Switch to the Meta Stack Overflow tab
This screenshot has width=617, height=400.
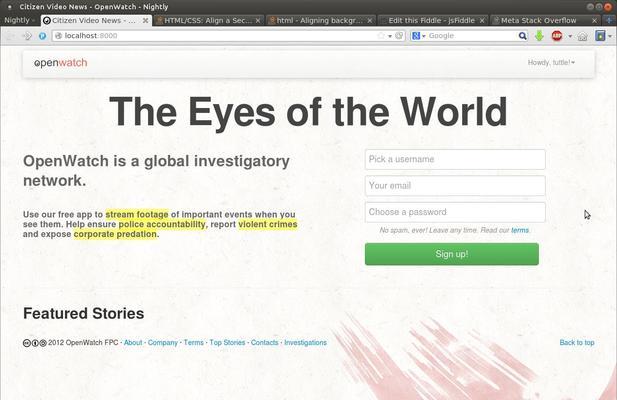point(545,20)
